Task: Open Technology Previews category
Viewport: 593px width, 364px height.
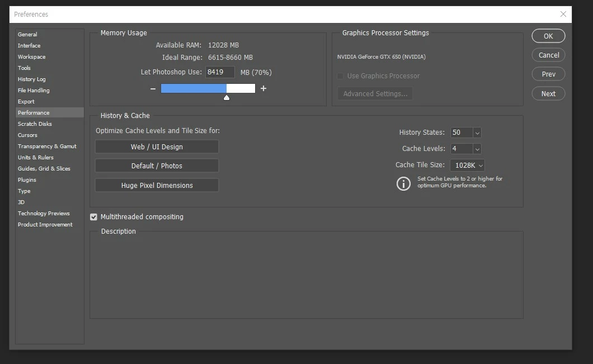Action: tap(49, 213)
